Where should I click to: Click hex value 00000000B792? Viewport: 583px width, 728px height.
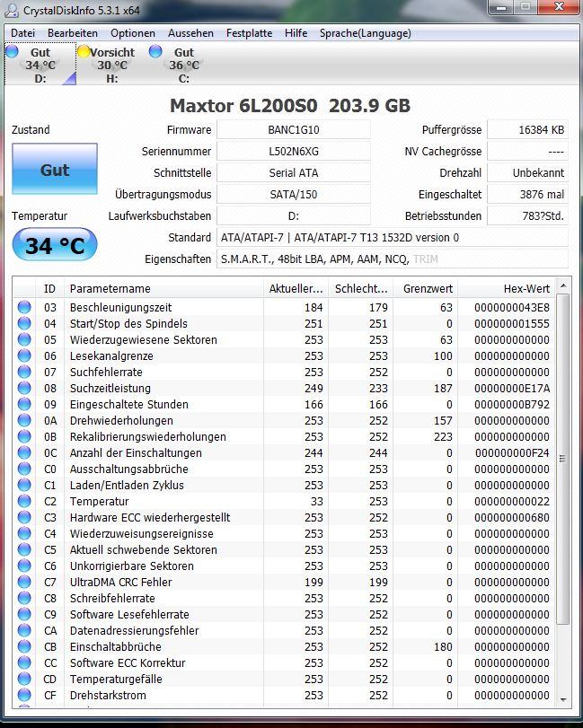[x=511, y=404]
